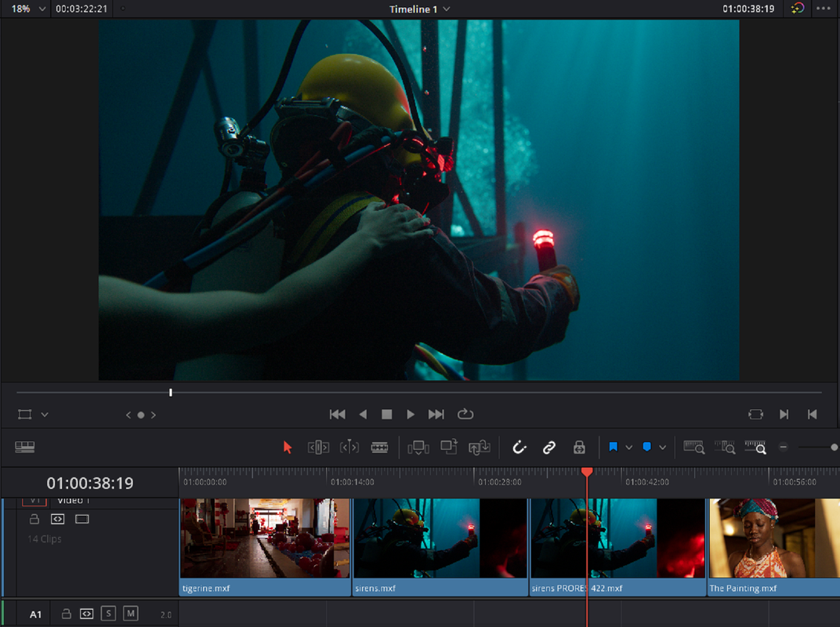The image size is (840, 627).
Task: Click the red playhead marker on the ruler
Action: [x=587, y=472]
